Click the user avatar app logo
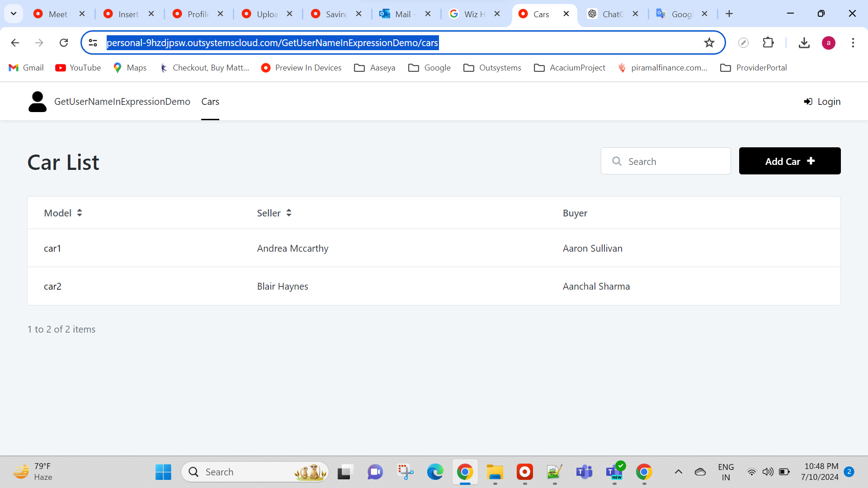The height and width of the screenshot is (488, 868). 38,102
